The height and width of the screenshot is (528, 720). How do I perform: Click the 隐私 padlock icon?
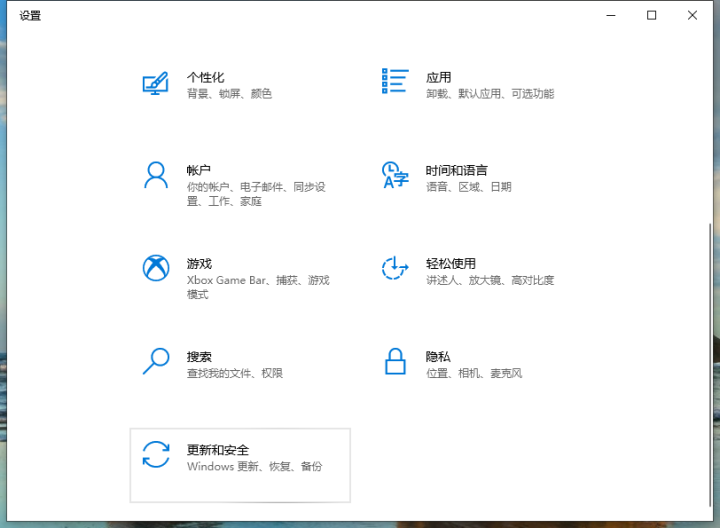tap(395, 361)
